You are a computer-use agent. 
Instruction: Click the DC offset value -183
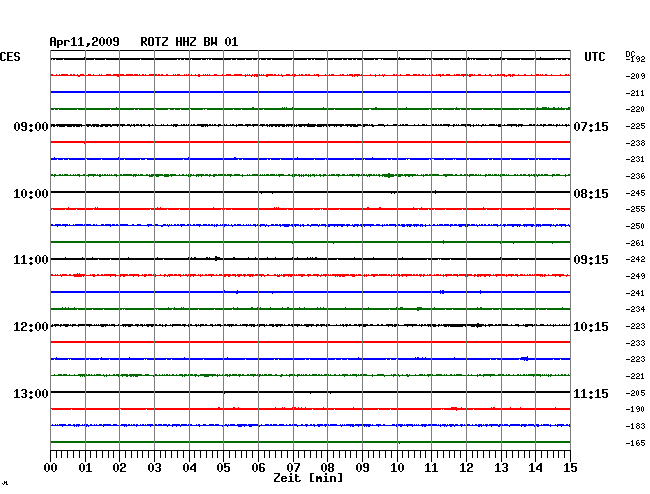(x=635, y=426)
